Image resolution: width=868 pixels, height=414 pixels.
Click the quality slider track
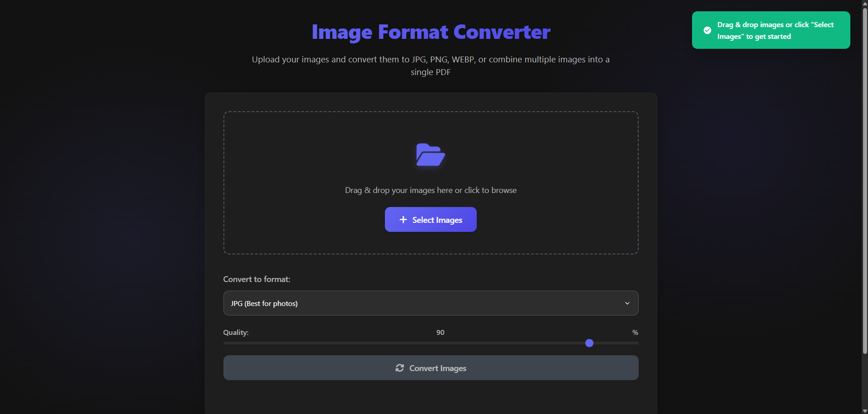pyautogui.click(x=430, y=343)
